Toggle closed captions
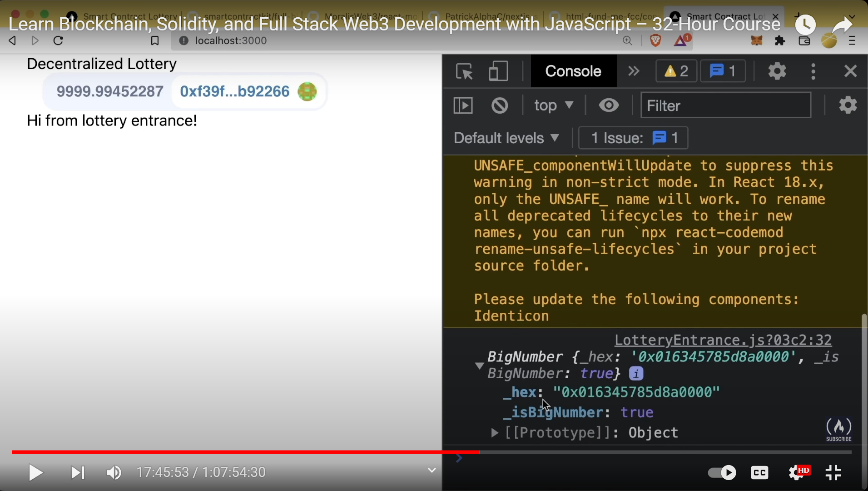The width and height of the screenshot is (868, 491). click(x=760, y=472)
